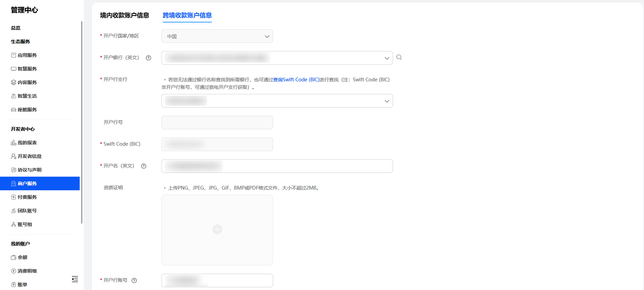Select 商户服务 menu item

pos(40,183)
